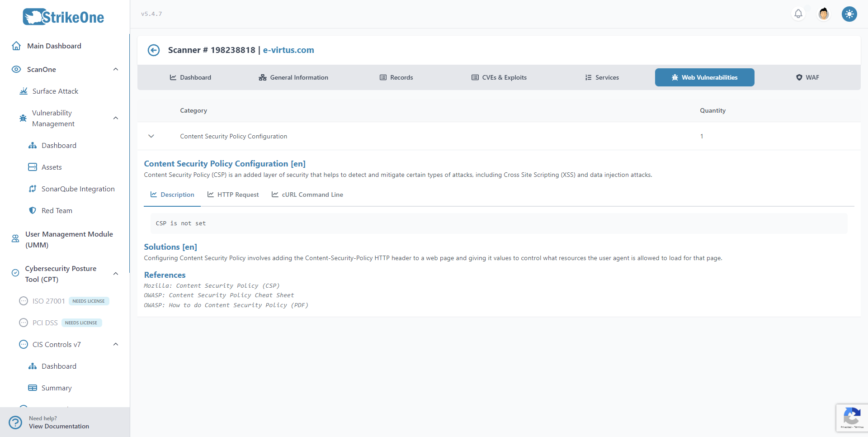This screenshot has height=437, width=868.
Task: Click the back arrow beside Scanner title
Action: [x=154, y=50]
